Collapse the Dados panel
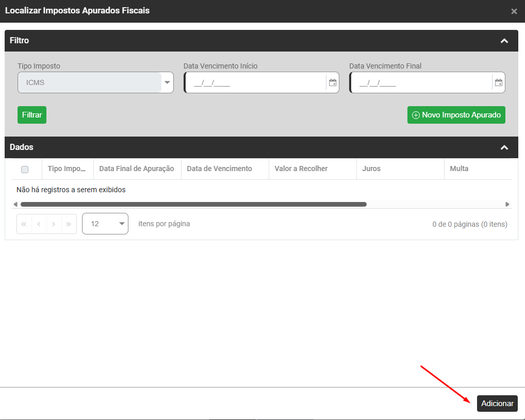This screenshot has height=420, width=525. (504, 147)
